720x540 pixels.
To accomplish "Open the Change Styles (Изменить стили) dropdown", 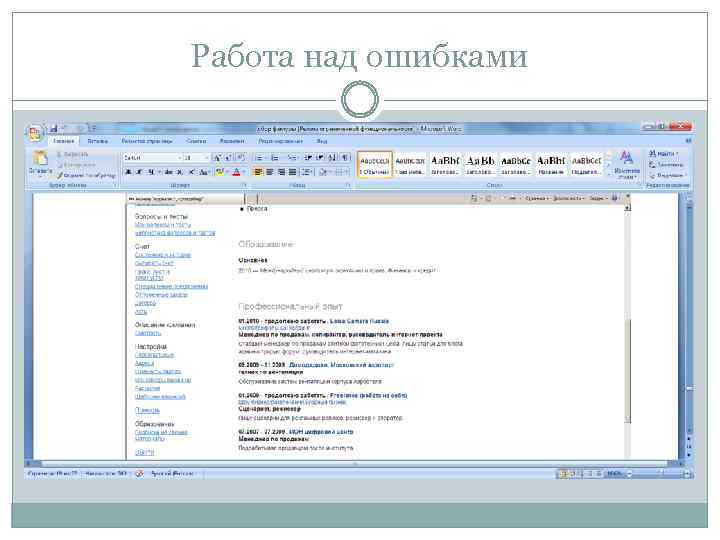I will click(x=626, y=174).
